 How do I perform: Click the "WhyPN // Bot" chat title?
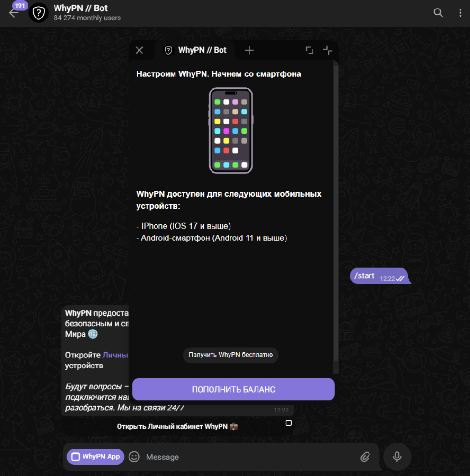point(81,8)
